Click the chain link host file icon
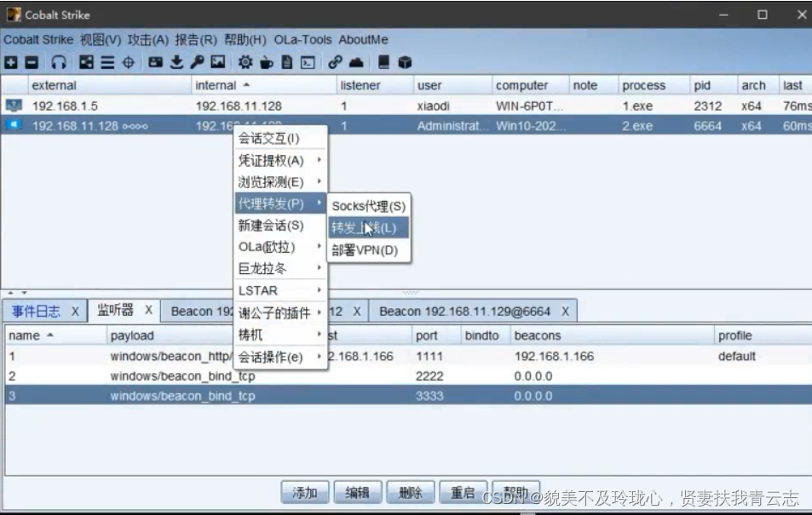The width and height of the screenshot is (812, 515). (335, 63)
